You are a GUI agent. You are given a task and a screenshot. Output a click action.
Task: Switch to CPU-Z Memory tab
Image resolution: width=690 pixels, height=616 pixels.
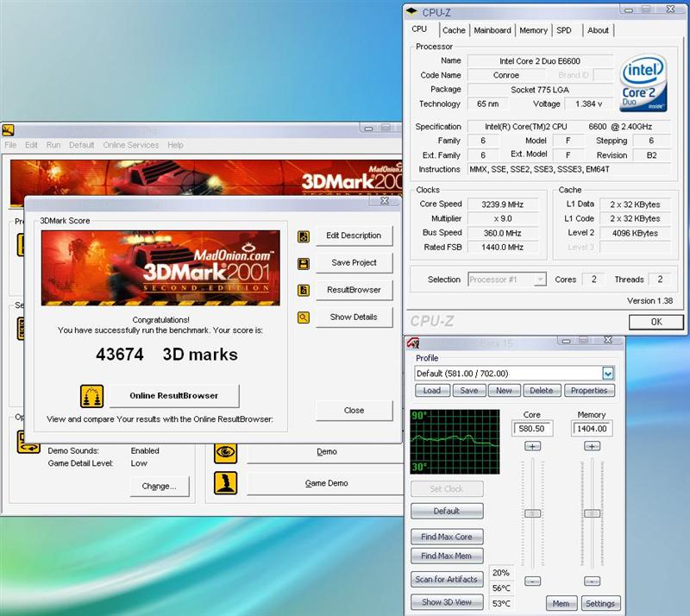(x=533, y=30)
